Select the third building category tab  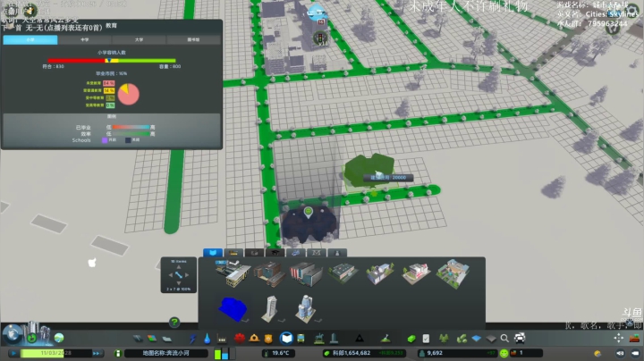pos(254,253)
